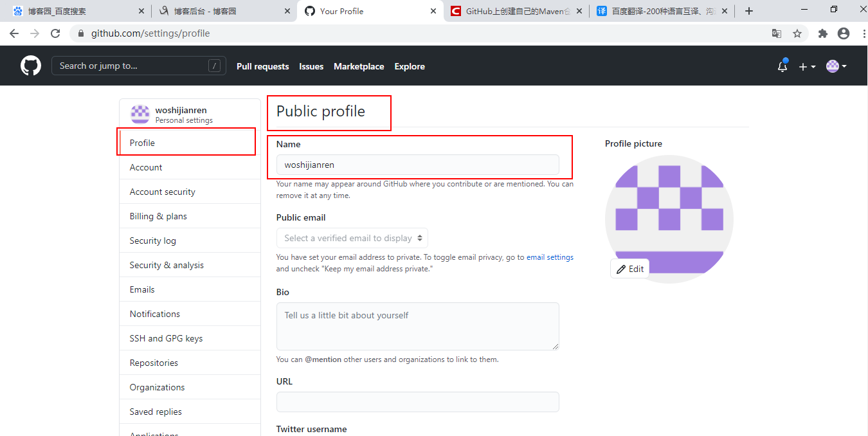This screenshot has height=436, width=868.
Task: Switch to the 博客后台 - 博客园 tab
Action: pyautogui.click(x=224, y=11)
